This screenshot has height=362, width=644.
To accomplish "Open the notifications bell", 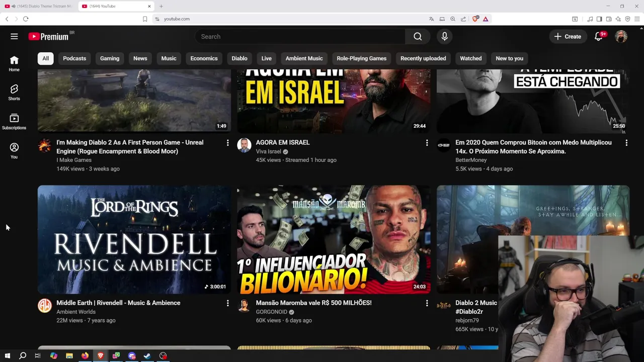I will tap(598, 36).
